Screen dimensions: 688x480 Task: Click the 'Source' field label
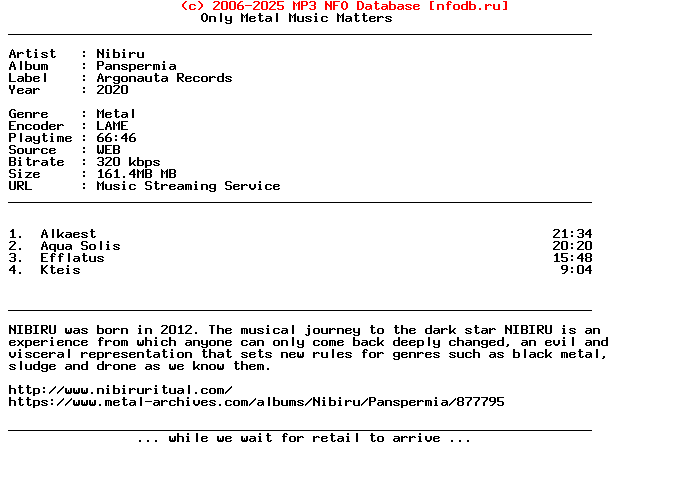(x=32, y=150)
